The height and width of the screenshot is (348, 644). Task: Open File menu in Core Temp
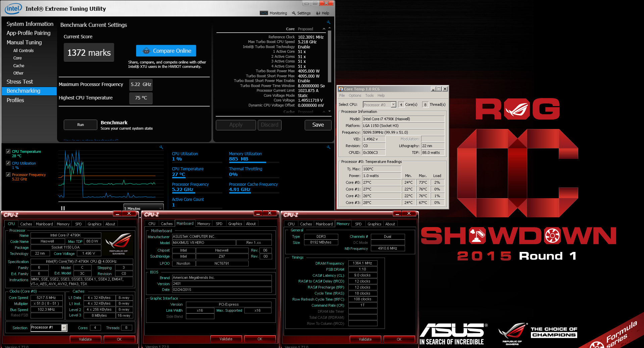coord(342,95)
